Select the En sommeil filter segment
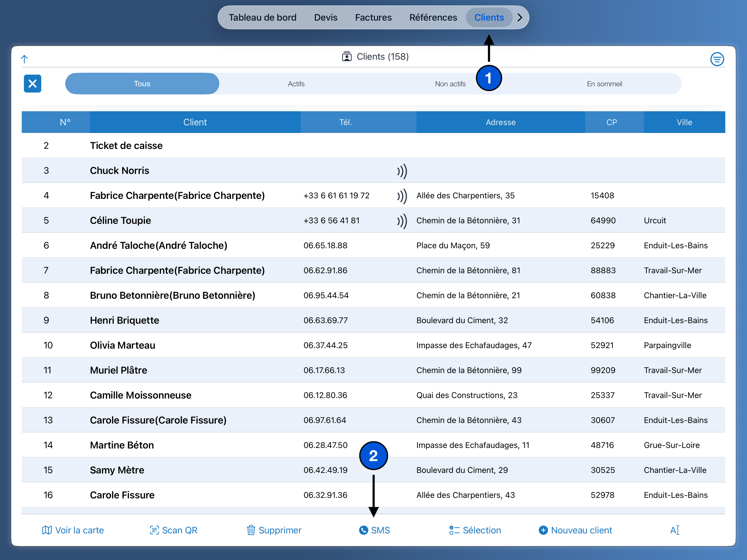 pyautogui.click(x=604, y=84)
